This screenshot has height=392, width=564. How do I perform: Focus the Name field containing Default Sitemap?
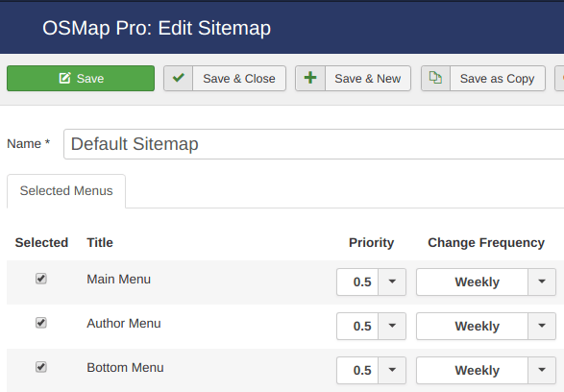tap(313, 144)
